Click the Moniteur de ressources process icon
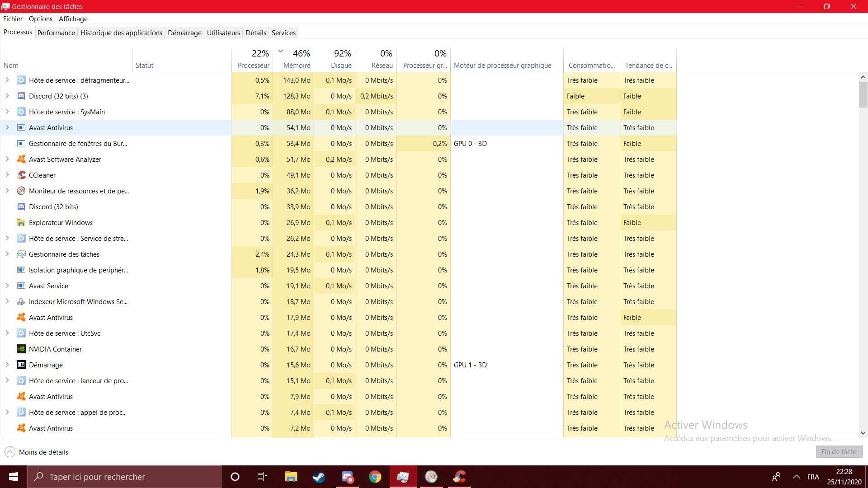Screen dimensions: 868x488 tap(21, 191)
